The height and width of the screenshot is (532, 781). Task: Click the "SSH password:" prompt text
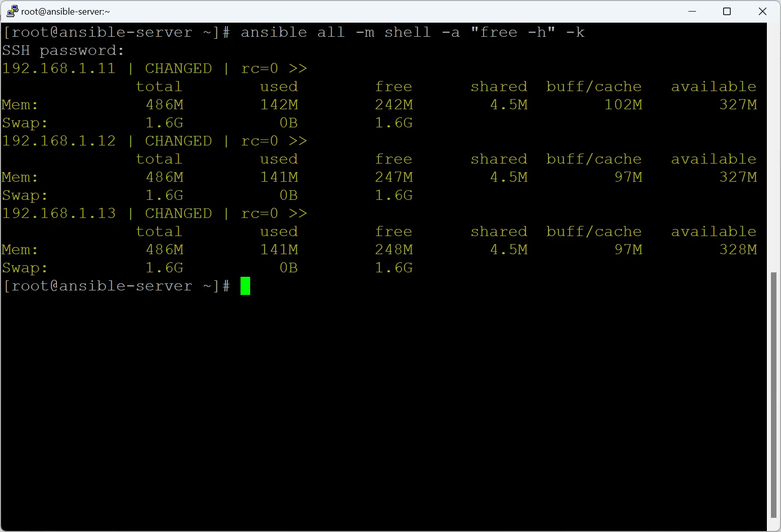[63, 50]
